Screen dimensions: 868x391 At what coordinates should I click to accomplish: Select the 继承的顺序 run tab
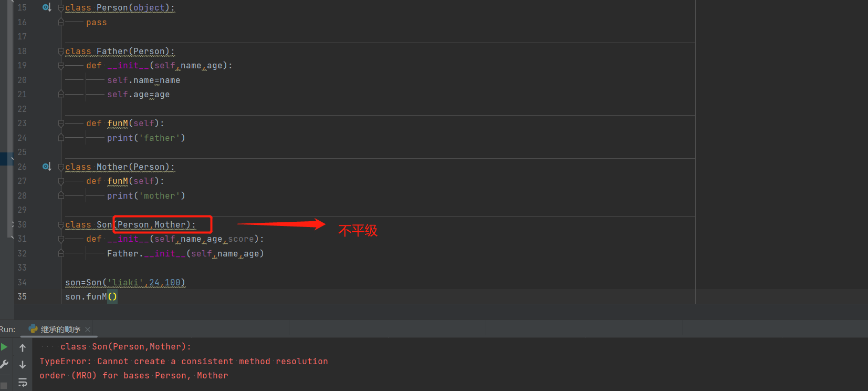[60, 330]
